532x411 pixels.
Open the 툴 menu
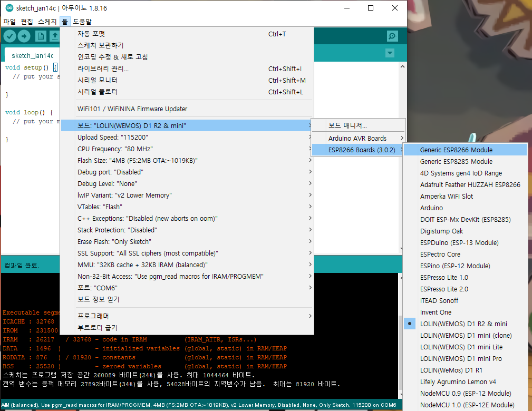(65, 22)
